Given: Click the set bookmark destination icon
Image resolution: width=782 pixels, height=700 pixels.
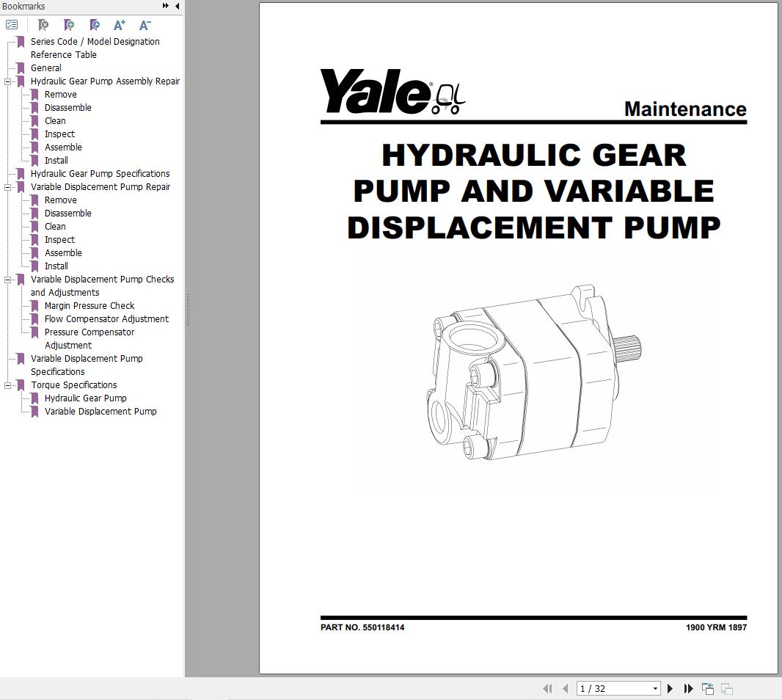Looking at the screenshot, I should (x=94, y=24).
